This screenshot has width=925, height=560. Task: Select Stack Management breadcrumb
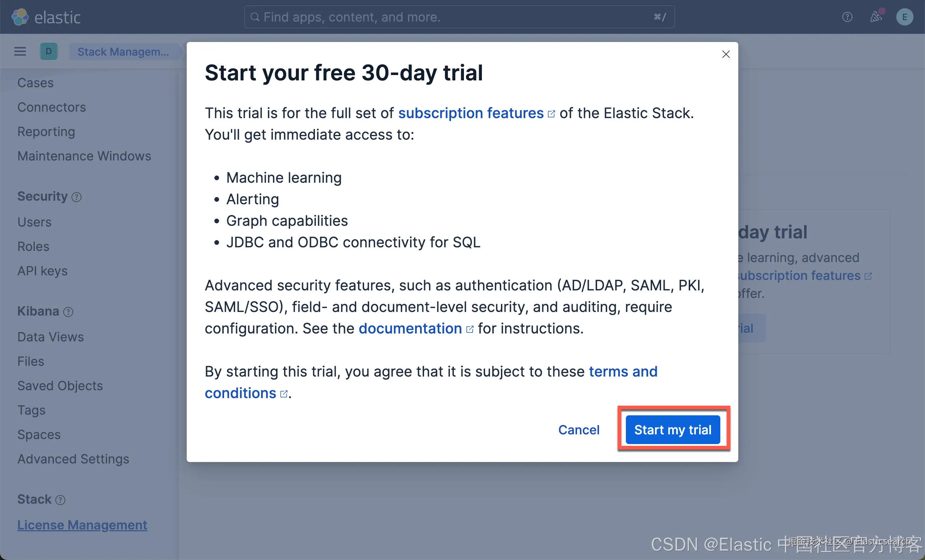[x=123, y=51]
